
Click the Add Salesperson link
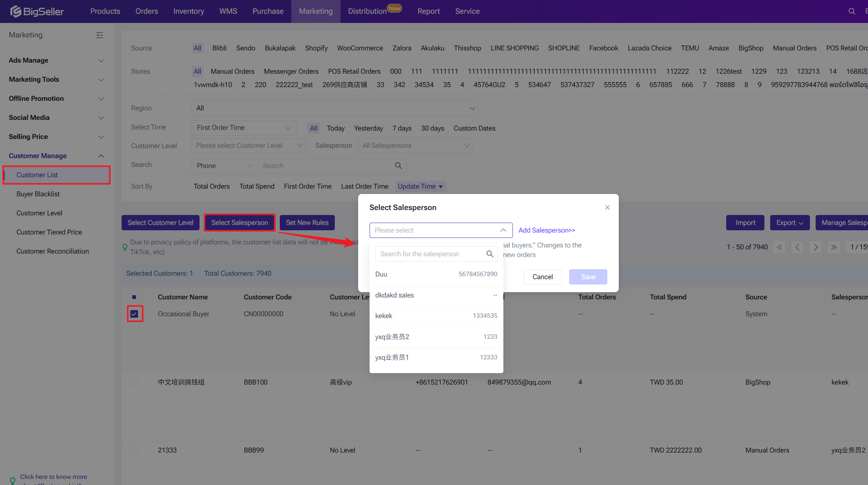click(x=547, y=230)
